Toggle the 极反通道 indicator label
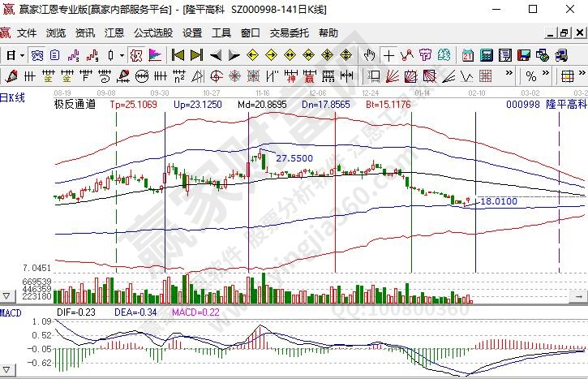 pos(75,105)
